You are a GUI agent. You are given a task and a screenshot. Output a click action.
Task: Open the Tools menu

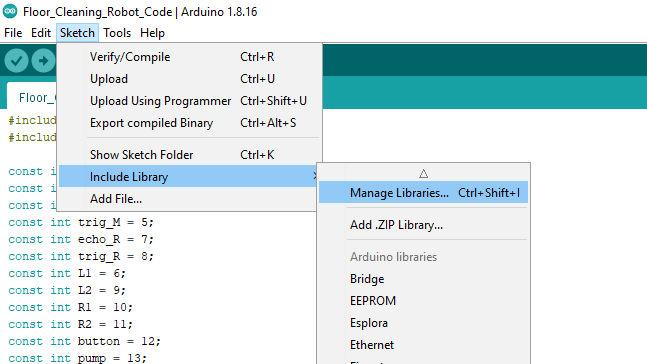click(x=117, y=33)
